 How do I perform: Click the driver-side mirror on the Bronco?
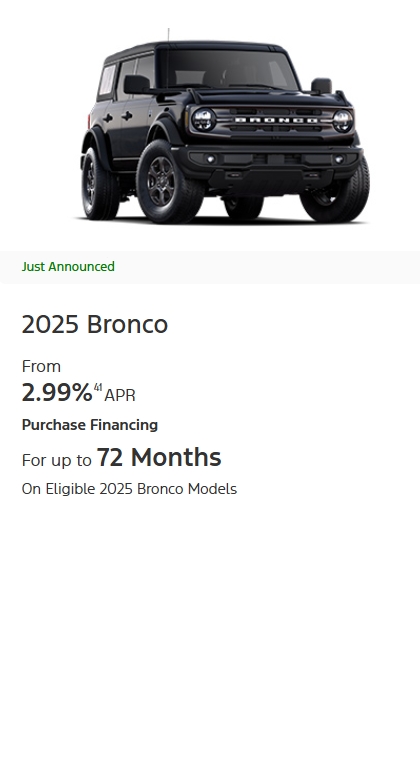(x=137, y=84)
